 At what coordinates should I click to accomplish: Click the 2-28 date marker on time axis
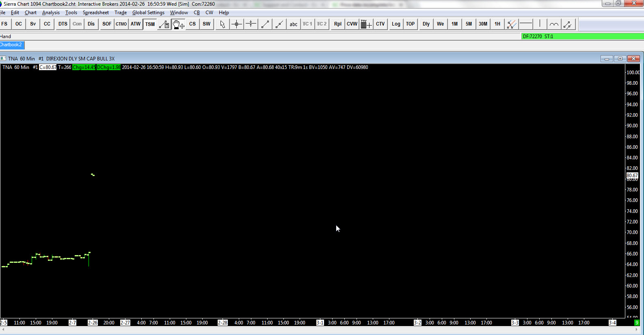pos(223,323)
